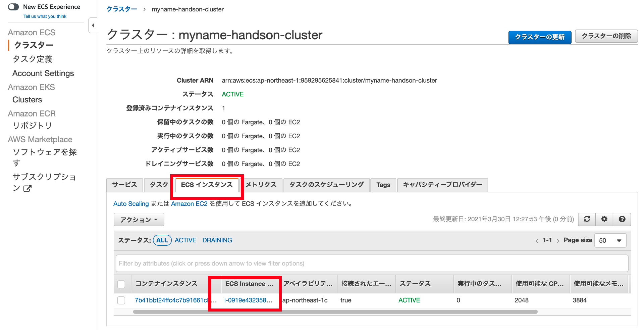Open the Tags tab

[x=383, y=185]
